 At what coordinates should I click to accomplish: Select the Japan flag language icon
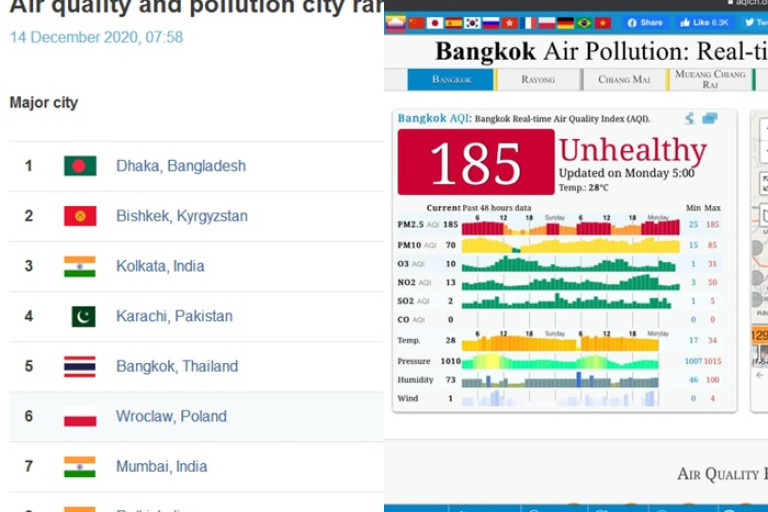point(434,23)
